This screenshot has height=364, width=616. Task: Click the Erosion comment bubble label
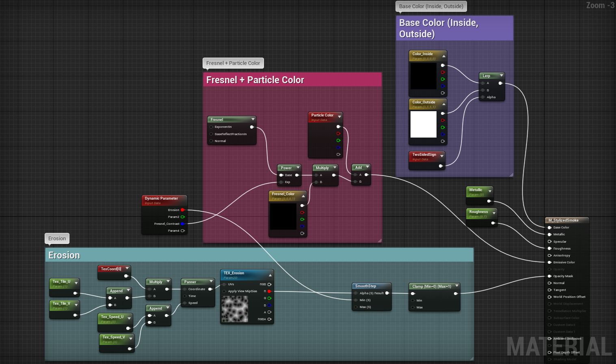57,239
